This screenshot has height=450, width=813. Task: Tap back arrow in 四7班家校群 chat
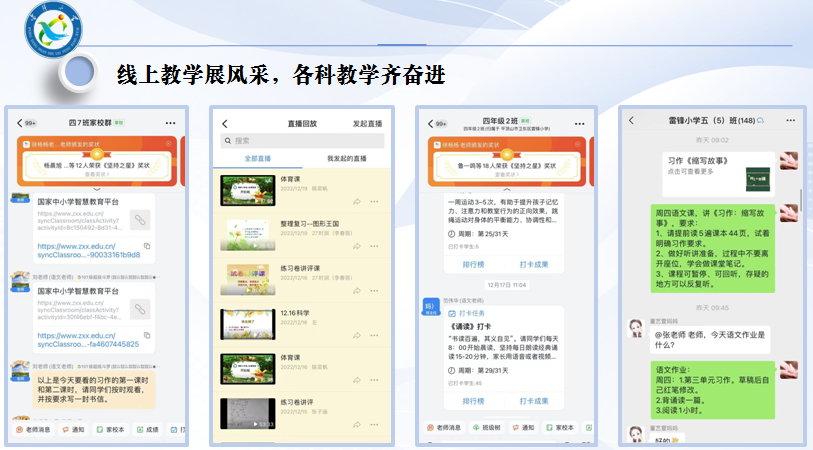coord(19,122)
